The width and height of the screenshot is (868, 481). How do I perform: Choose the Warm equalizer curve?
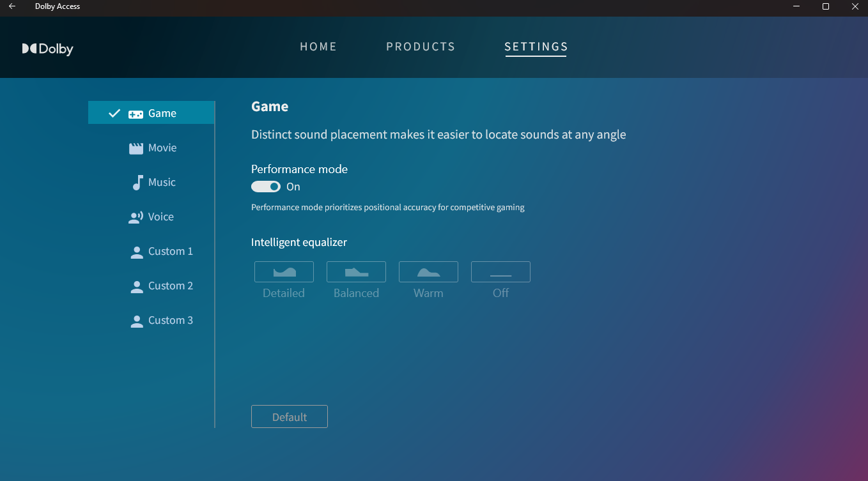428,271
